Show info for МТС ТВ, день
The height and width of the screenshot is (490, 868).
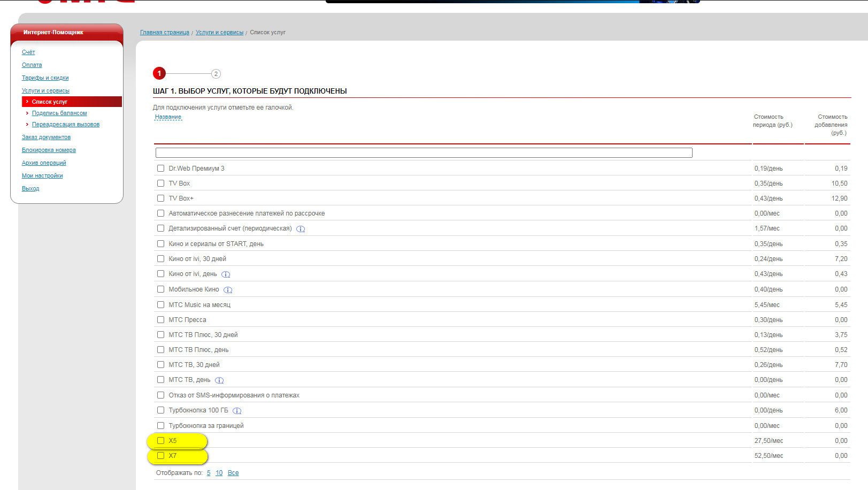219,380
